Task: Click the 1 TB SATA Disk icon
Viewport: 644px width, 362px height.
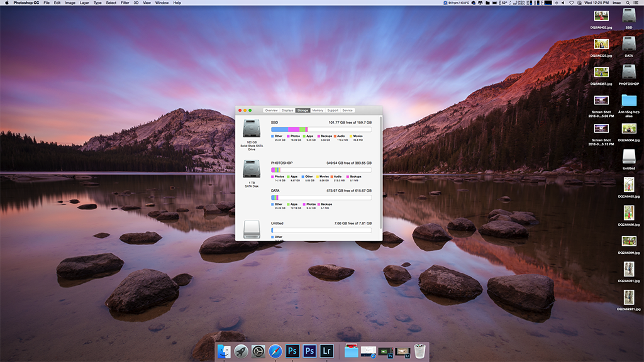Action: click(x=252, y=170)
